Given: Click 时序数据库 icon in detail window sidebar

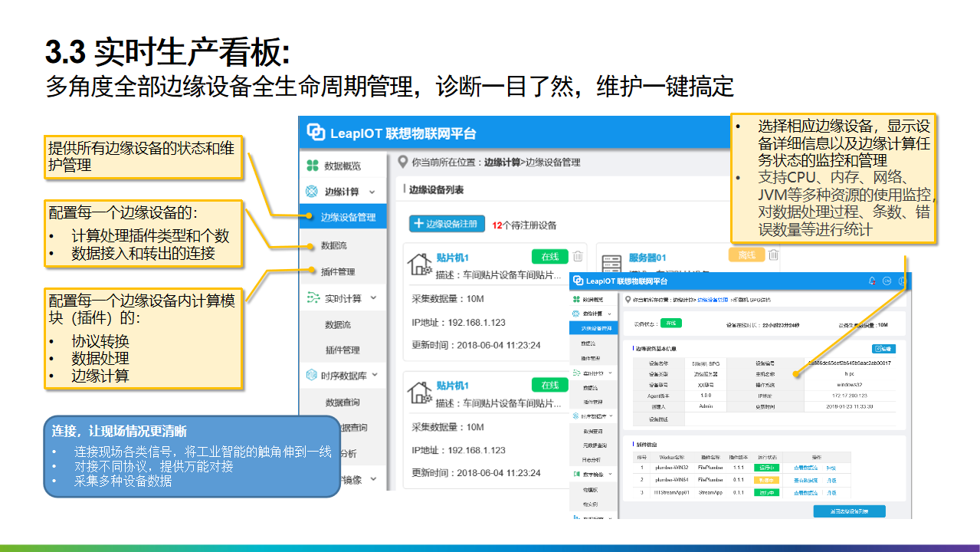Looking at the screenshot, I should [x=576, y=416].
